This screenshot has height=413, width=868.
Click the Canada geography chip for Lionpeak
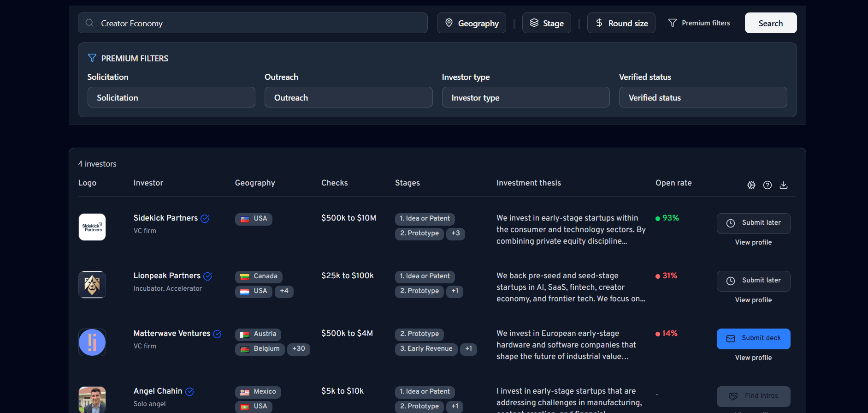259,276
